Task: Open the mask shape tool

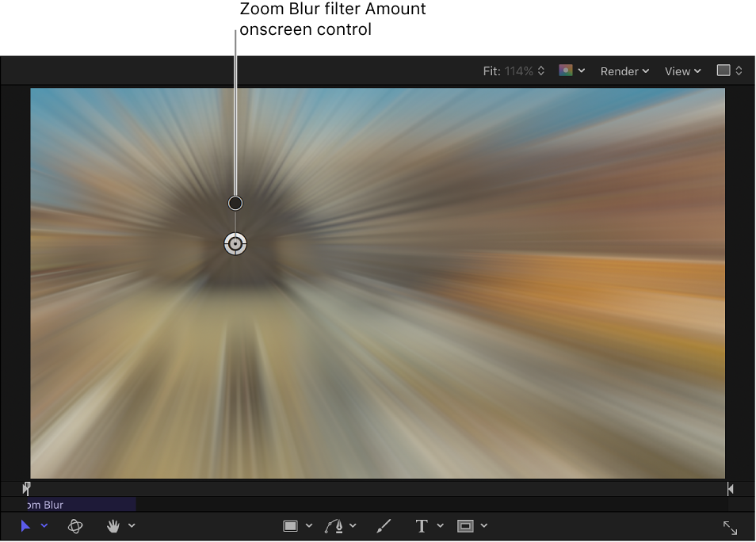Action: (467, 525)
